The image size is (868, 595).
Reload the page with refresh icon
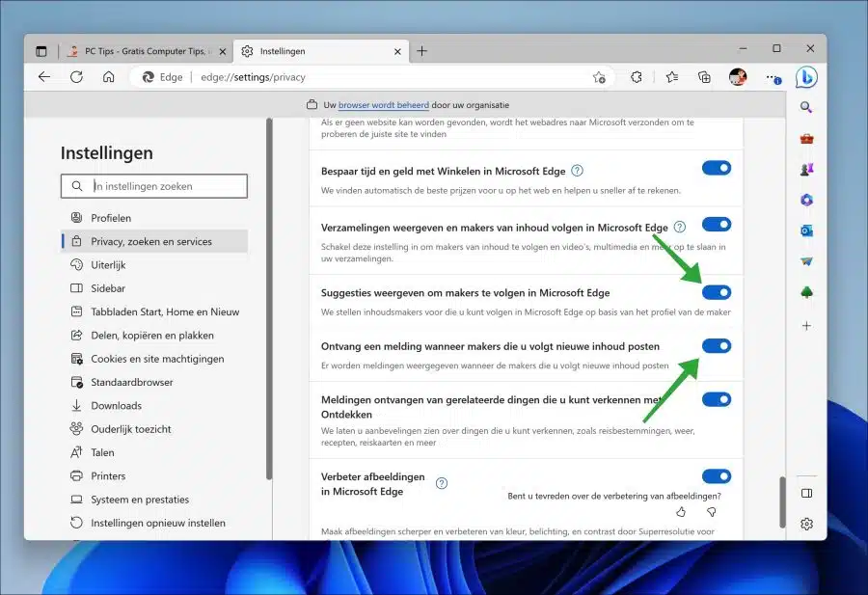coord(76,77)
